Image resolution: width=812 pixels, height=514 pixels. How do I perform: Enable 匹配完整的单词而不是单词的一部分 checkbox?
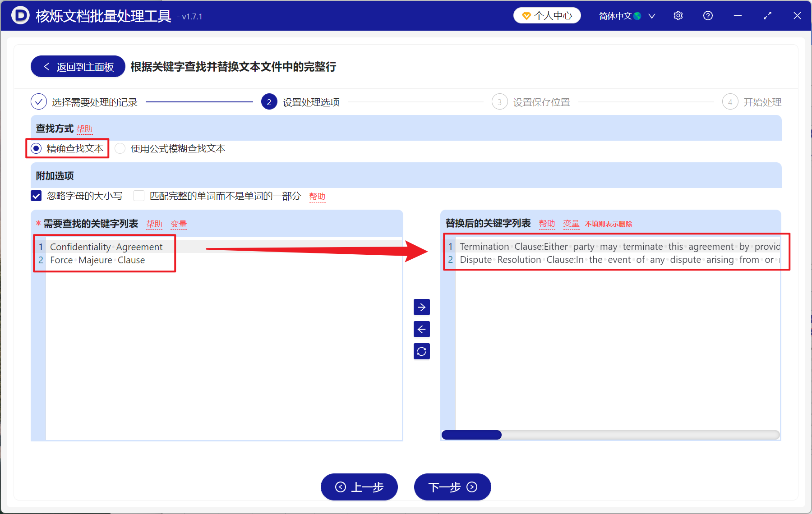(139, 196)
